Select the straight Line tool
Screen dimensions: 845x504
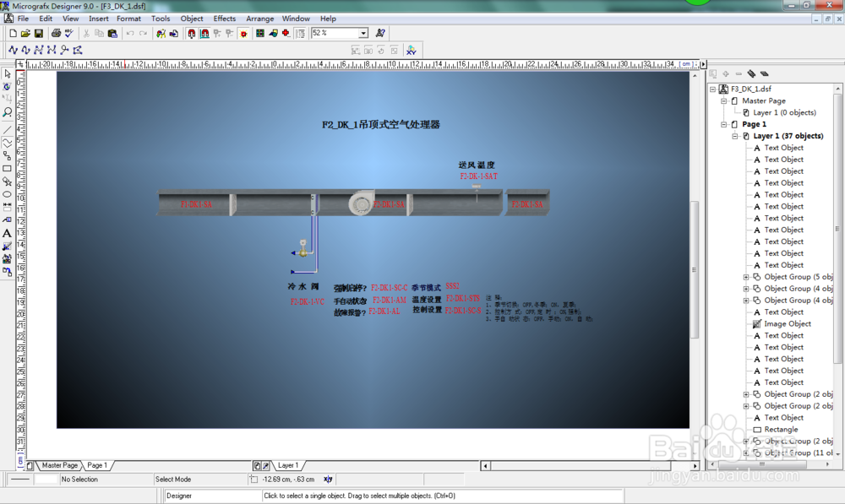tap(7, 130)
